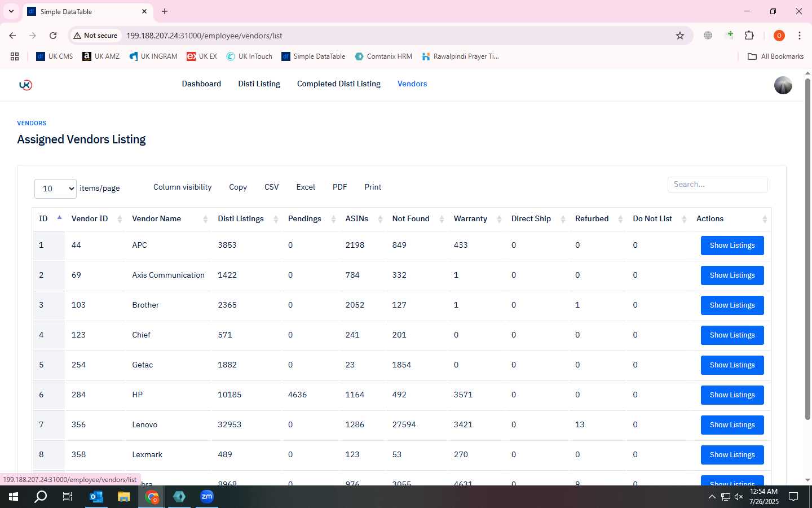
Task: Click the vendors table Search field
Action: 717,185
